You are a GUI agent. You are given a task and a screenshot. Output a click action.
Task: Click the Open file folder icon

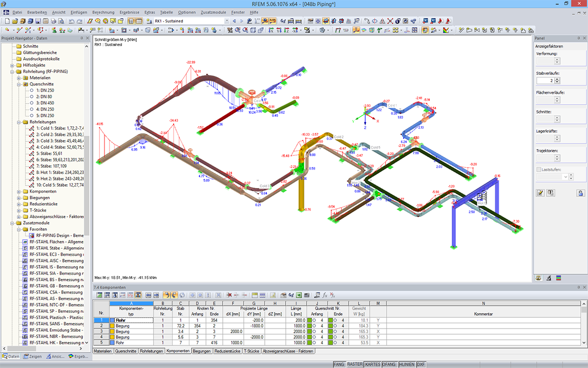[15, 21]
